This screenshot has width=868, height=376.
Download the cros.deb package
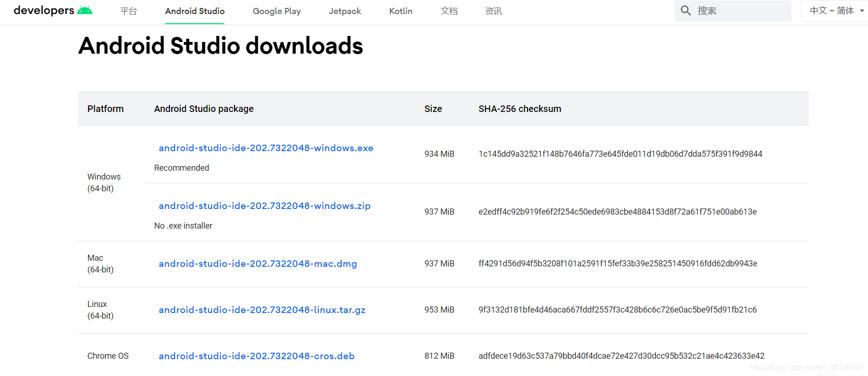click(257, 356)
